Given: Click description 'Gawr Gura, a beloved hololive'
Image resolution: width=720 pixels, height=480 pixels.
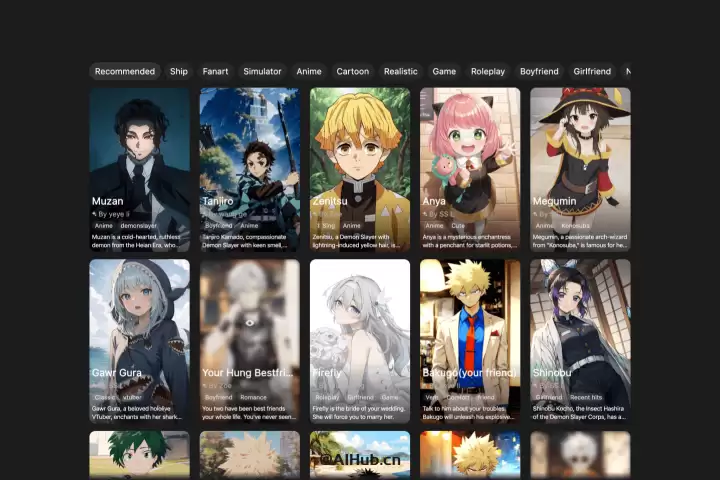Looking at the screenshot, I should click(x=131, y=408).
